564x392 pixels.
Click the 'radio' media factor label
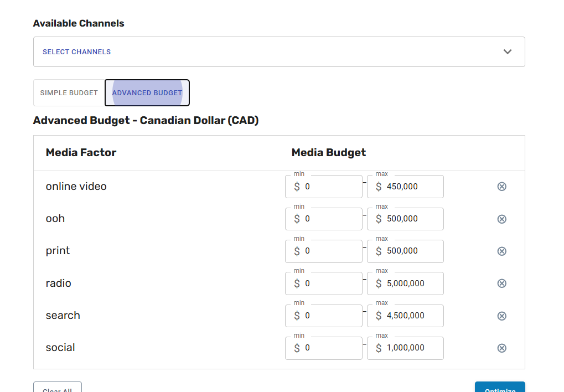[58, 283]
